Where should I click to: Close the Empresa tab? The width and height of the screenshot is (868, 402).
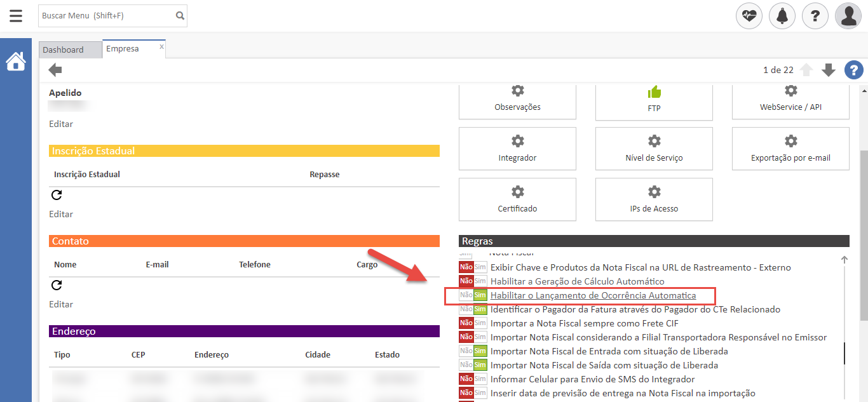coord(161,46)
